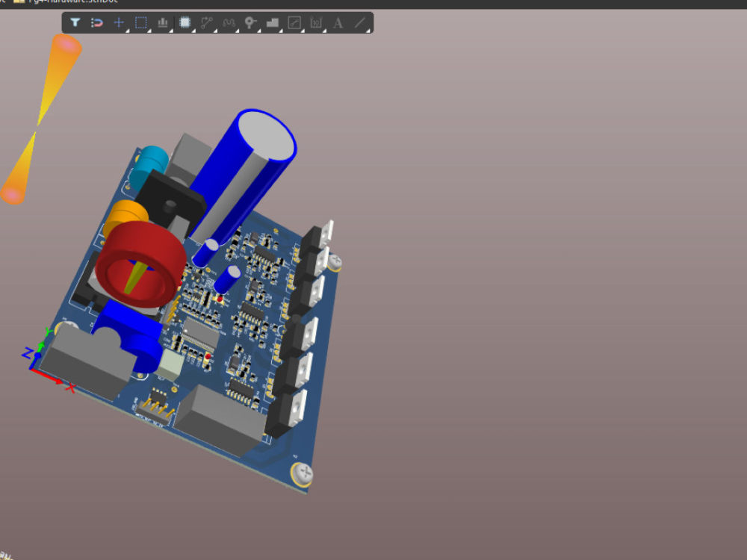Select the via placement tool

pyautogui.click(x=251, y=22)
